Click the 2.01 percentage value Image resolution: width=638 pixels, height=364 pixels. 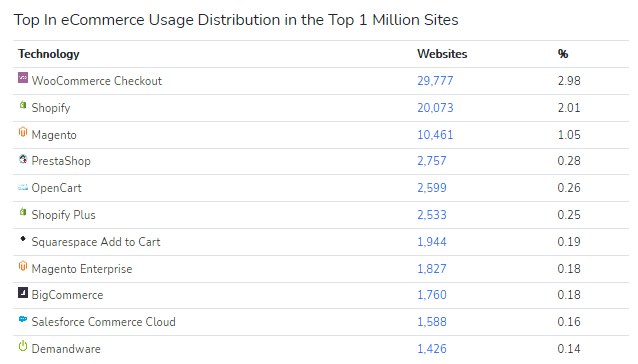tap(569, 108)
